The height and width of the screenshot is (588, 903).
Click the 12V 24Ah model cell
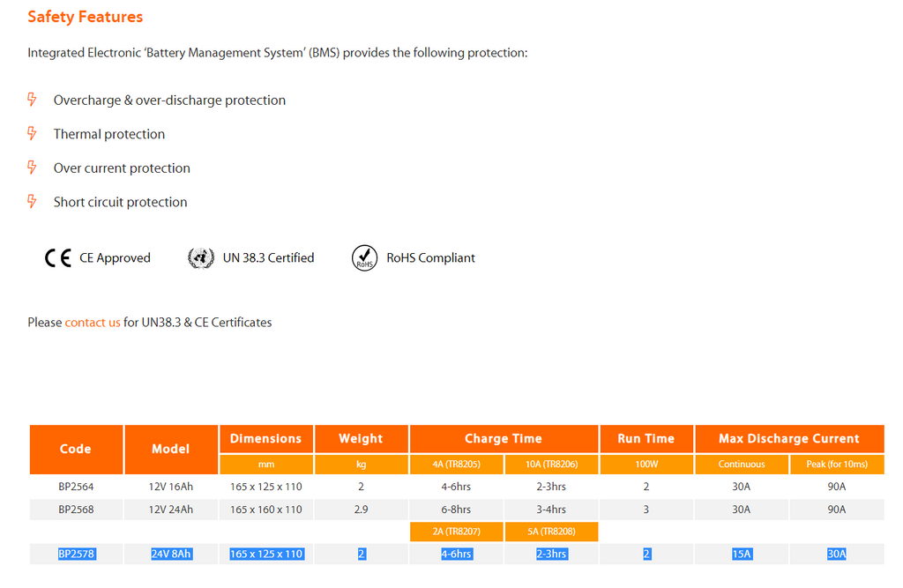point(170,510)
